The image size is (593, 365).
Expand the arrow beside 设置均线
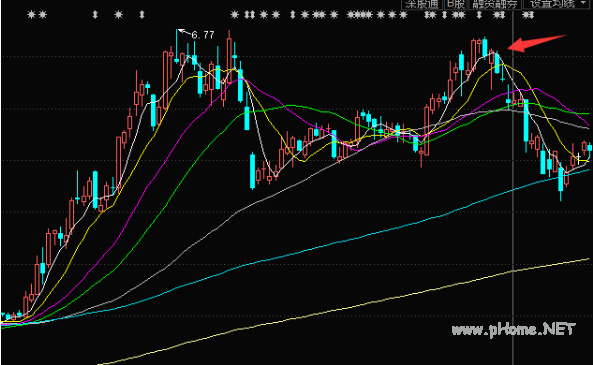coord(584,3)
